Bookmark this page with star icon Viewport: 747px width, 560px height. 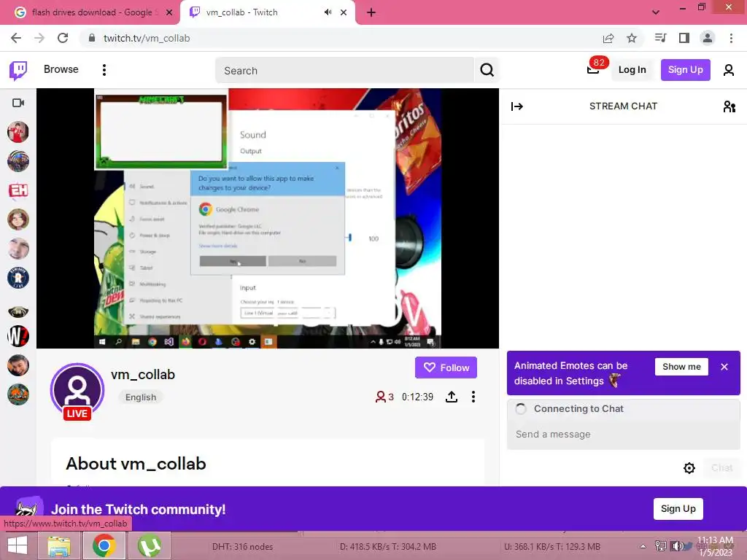tap(632, 38)
